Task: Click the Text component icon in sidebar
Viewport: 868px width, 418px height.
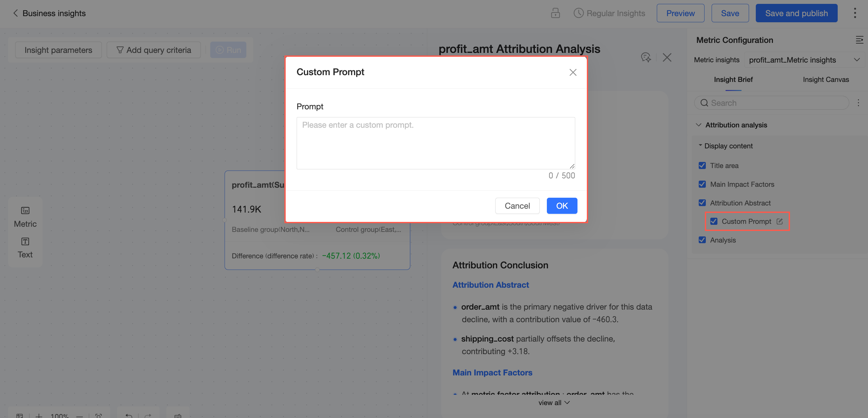Action: coord(25,241)
